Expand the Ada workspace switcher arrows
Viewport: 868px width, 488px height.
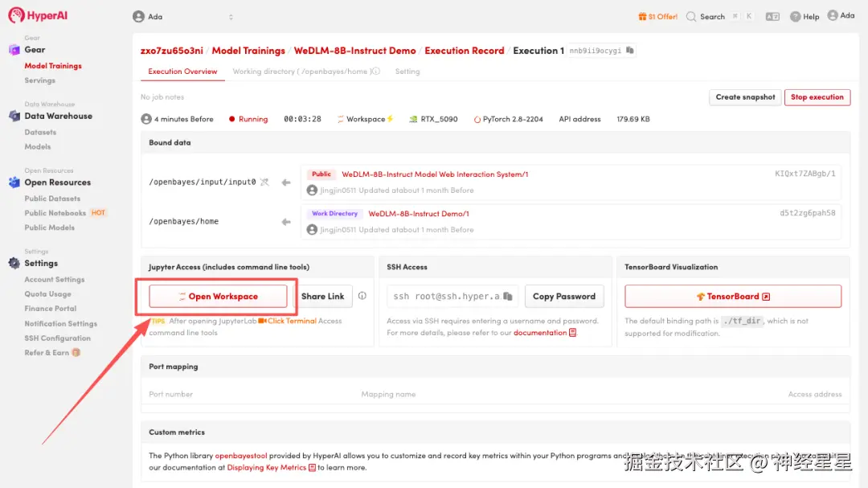click(231, 17)
